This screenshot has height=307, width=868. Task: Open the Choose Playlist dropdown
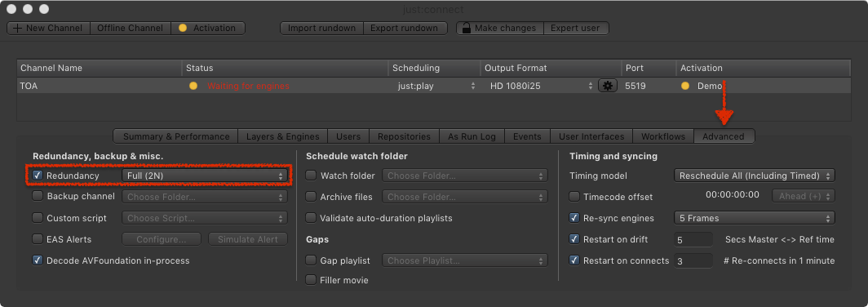tap(465, 260)
